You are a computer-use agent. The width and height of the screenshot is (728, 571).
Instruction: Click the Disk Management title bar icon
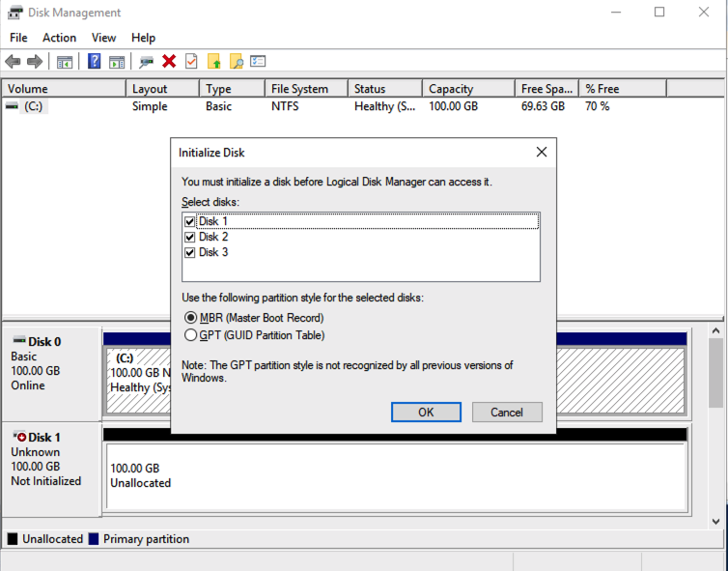pyautogui.click(x=14, y=13)
